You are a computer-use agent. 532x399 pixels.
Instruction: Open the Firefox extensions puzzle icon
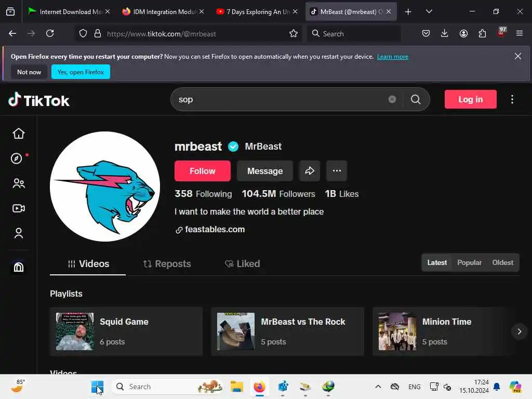point(482,33)
